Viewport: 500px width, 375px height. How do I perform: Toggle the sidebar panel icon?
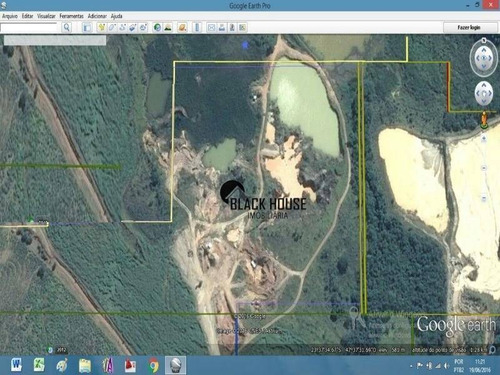click(x=87, y=27)
